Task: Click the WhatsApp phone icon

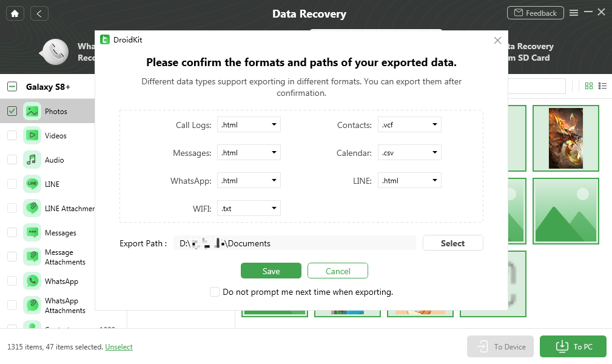Action: (32, 281)
